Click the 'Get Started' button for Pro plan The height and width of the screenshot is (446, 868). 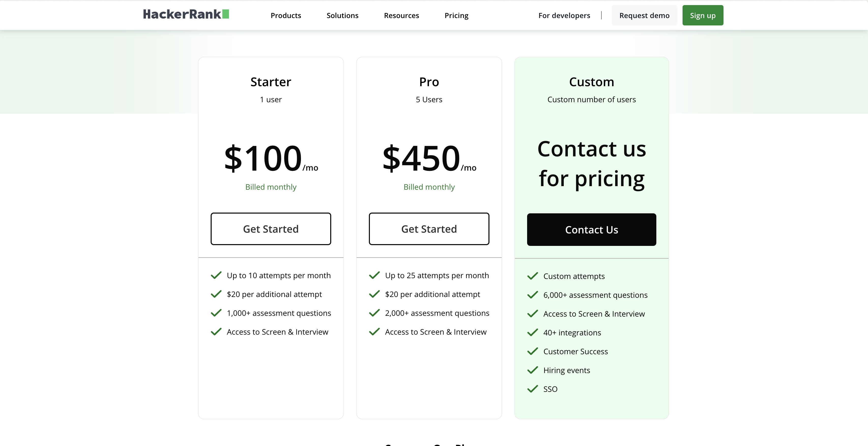tap(429, 229)
